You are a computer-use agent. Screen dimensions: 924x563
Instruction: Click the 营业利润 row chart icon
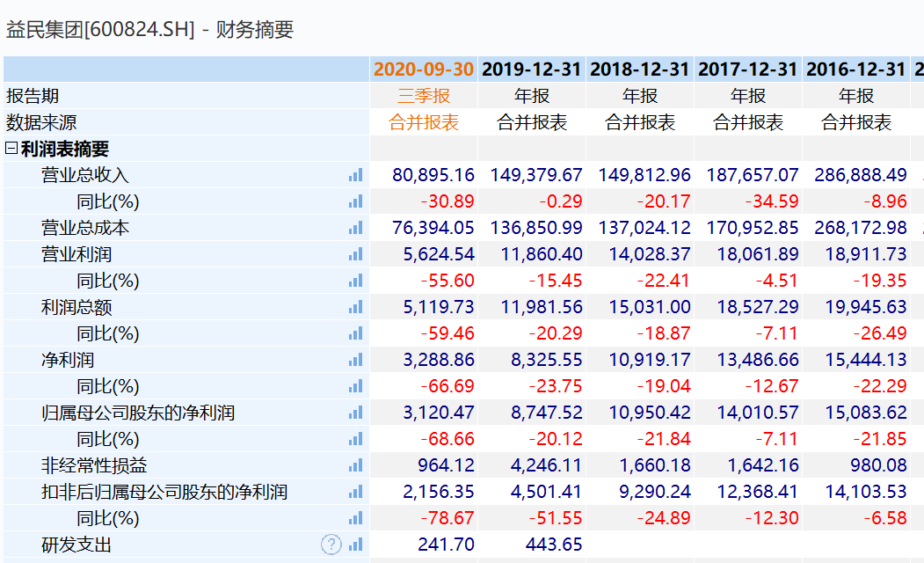pos(355,254)
